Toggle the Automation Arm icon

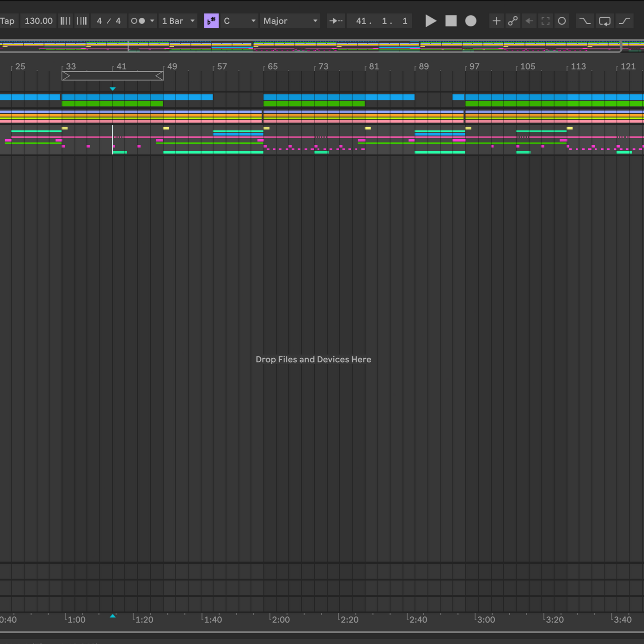513,21
